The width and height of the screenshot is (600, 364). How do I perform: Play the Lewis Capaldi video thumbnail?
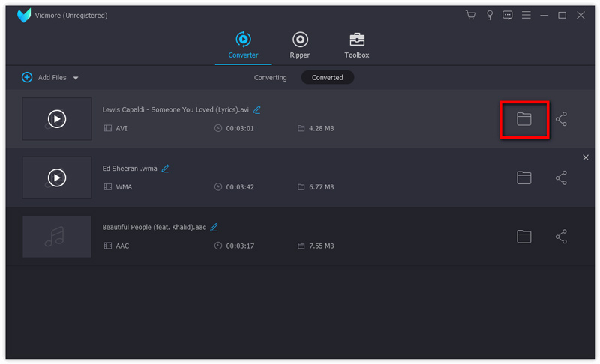point(57,119)
